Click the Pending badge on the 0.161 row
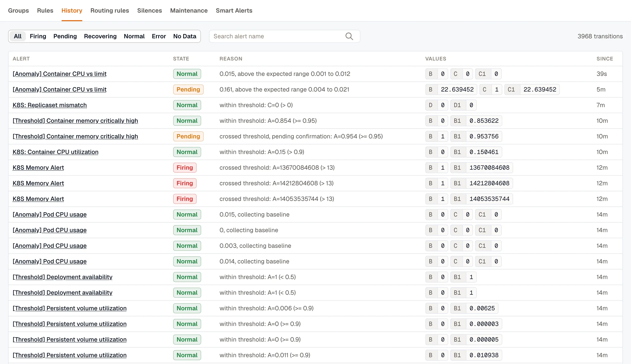The width and height of the screenshot is (631, 364). pyautogui.click(x=188, y=89)
